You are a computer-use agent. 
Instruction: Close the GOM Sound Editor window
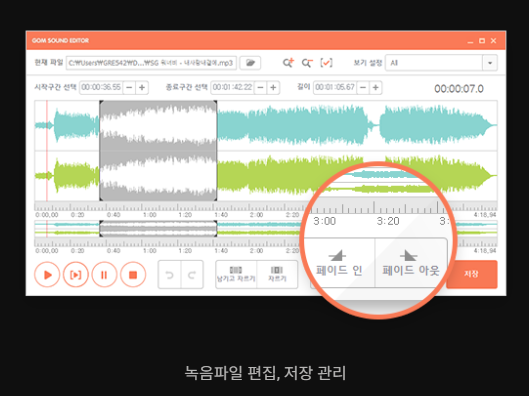click(x=494, y=41)
